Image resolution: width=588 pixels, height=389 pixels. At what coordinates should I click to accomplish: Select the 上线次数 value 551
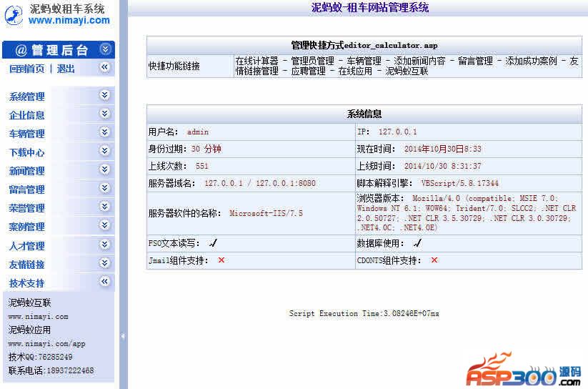(201, 166)
